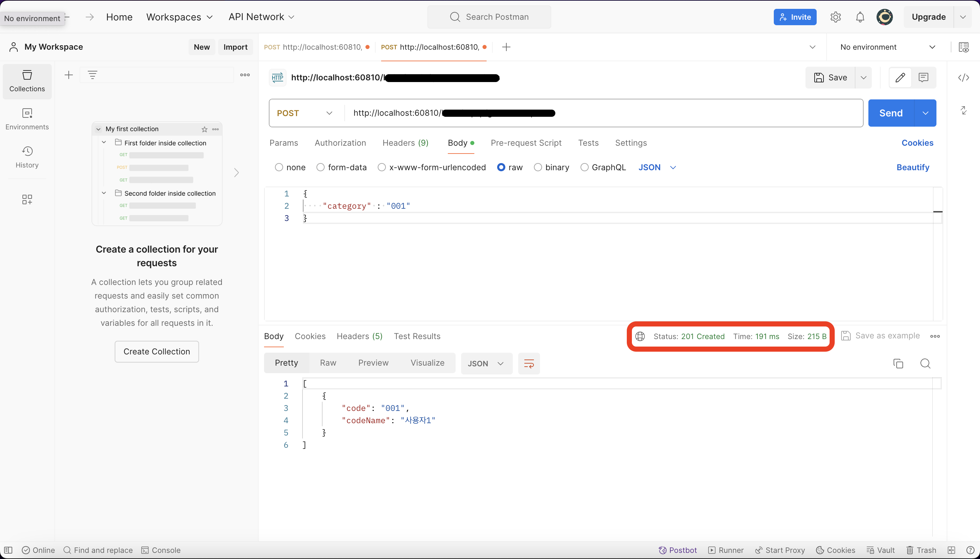The height and width of the screenshot is (559, 980).
Task: Open the settings gear icon
Action: coord(835,17)
